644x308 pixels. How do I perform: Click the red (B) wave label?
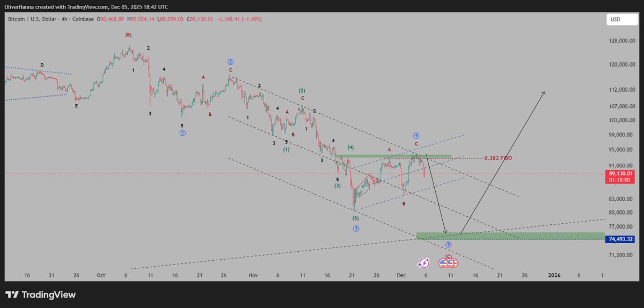[x=128, y=35]
